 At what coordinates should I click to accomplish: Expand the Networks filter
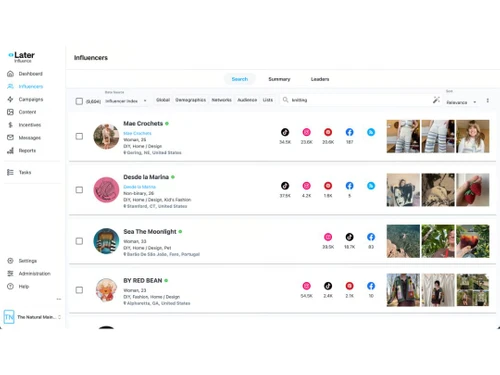[x=222, y=100]
